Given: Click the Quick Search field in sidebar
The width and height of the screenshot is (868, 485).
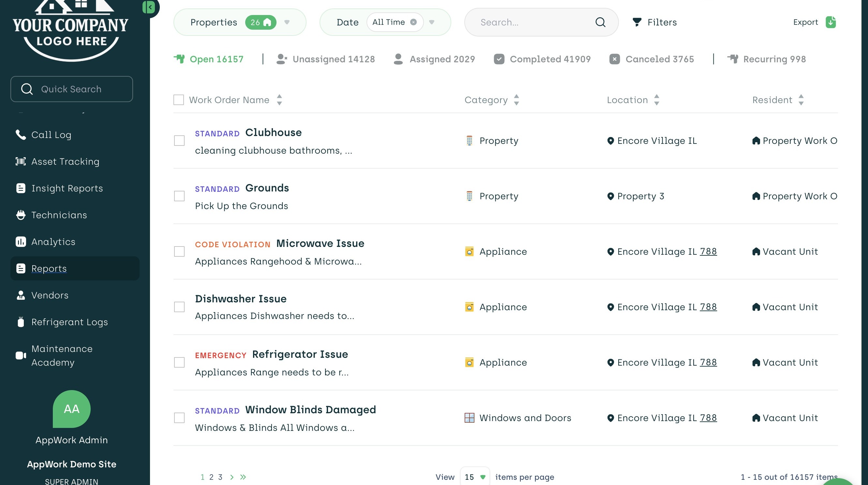Looking at the screenshot, I should point(71,89).
